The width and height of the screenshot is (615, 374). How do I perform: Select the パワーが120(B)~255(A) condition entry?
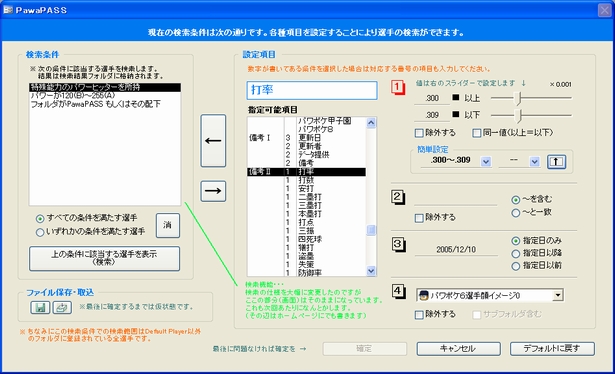73,95
